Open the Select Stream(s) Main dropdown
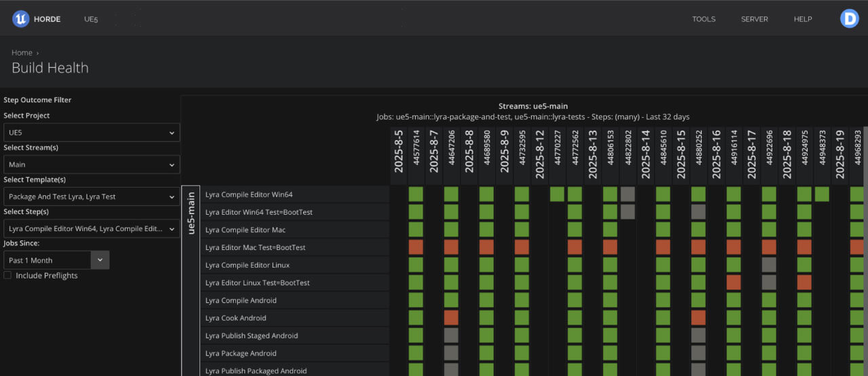The width and height of the screenshot is (868, 376). [92, 165]
